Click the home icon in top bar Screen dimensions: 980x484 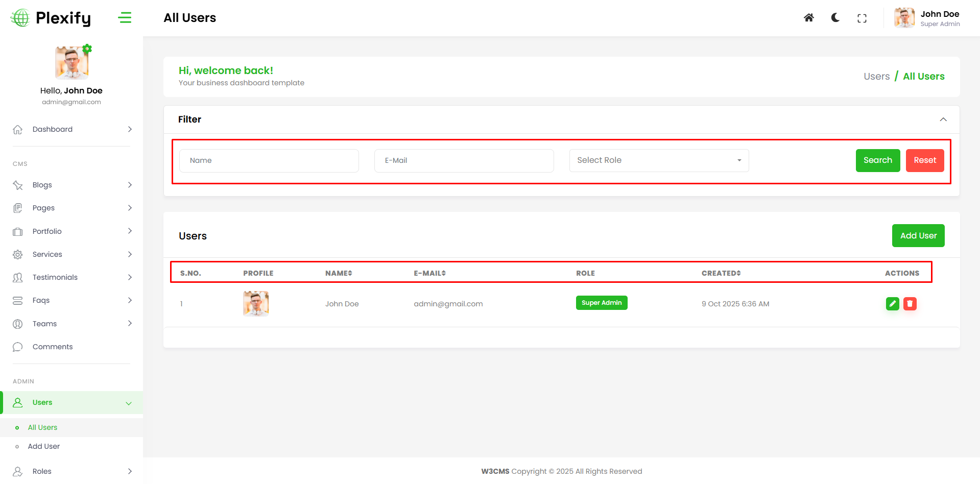point(808,18)
